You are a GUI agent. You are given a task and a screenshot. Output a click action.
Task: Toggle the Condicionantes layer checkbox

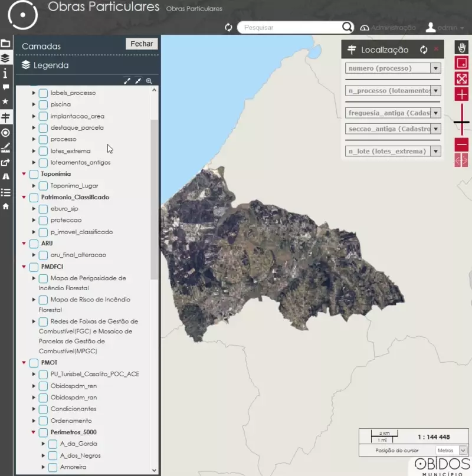pyautogui.click(x=43, y=409)
